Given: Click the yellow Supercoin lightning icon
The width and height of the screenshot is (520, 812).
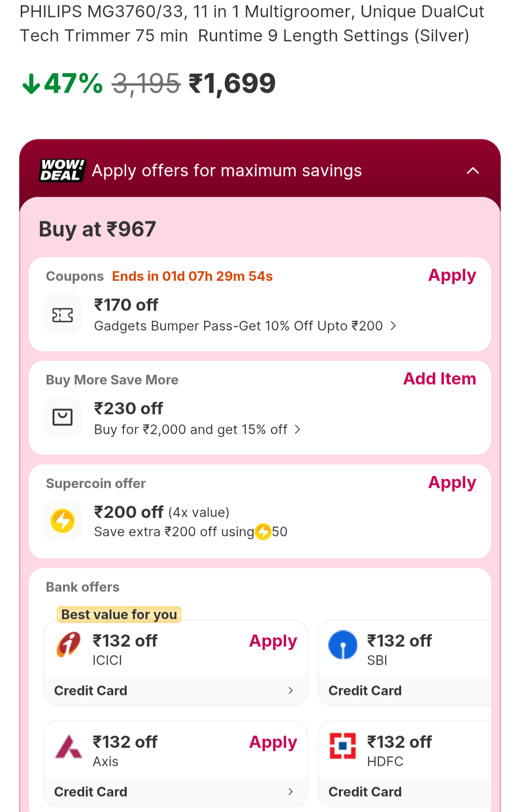Looking at the screenshot, I should (x=63, y=521).
